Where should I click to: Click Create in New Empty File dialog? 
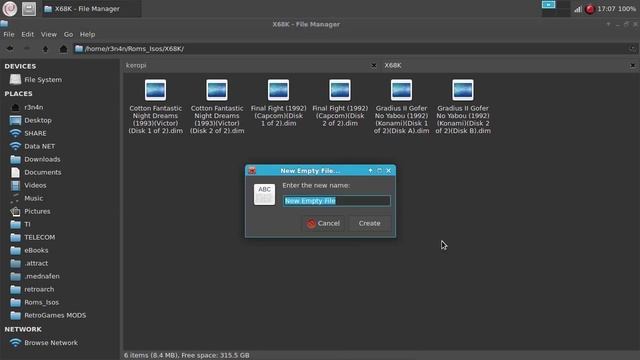(x=369, y=223)
